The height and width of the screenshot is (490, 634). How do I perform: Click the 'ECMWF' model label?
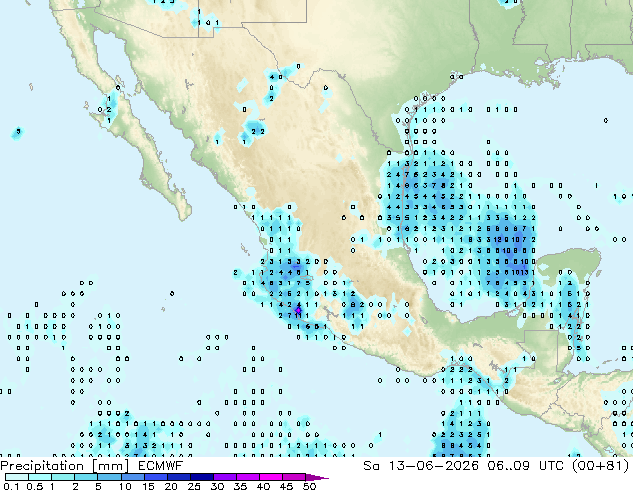(x=161, y=466)
